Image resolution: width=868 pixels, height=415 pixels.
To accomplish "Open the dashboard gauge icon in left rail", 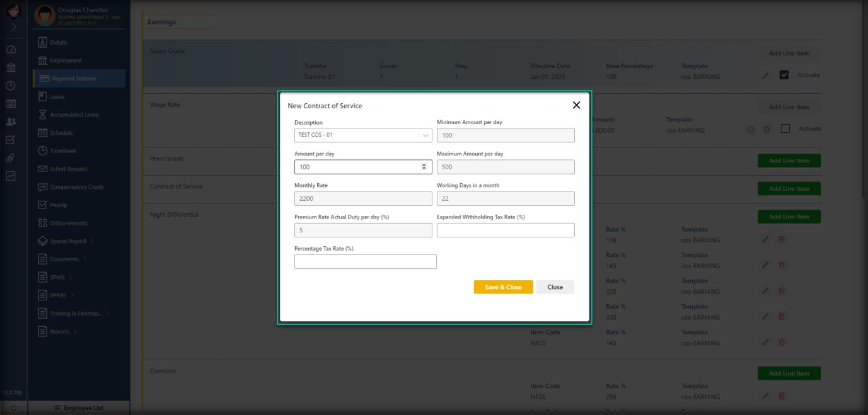I will 11,50.
